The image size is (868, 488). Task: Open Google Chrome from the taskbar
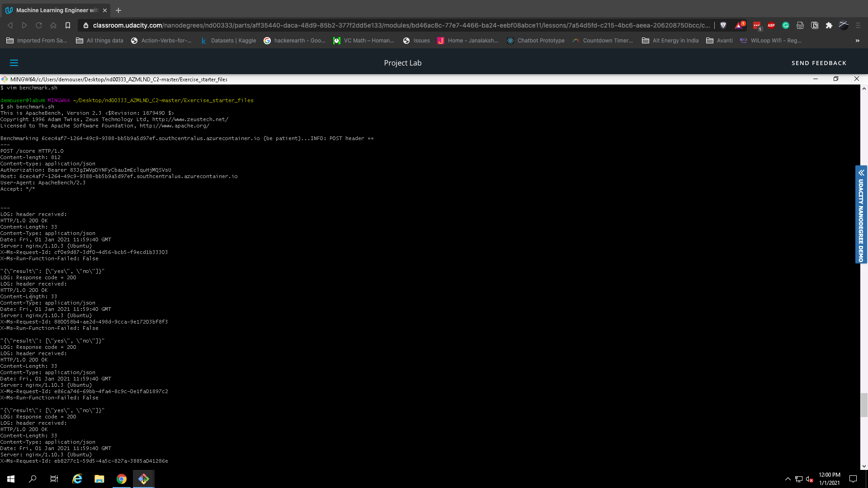pos(122,479)
